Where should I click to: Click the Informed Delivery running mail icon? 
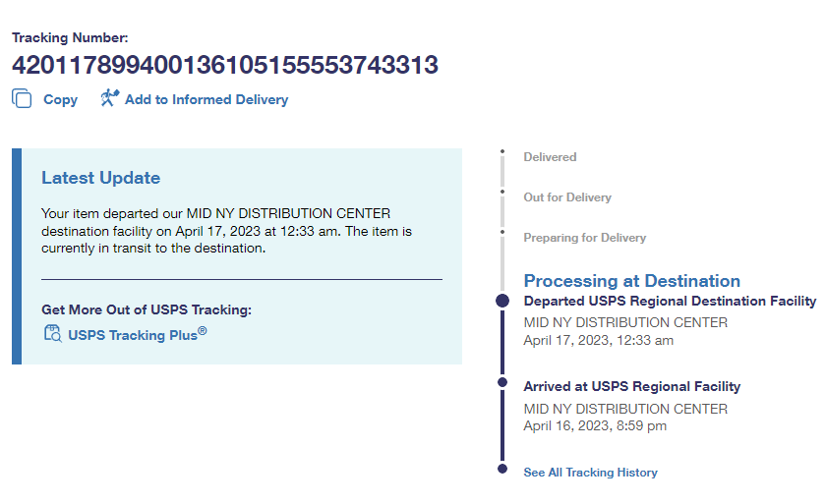pyautogui.click(x=109, y=98)
